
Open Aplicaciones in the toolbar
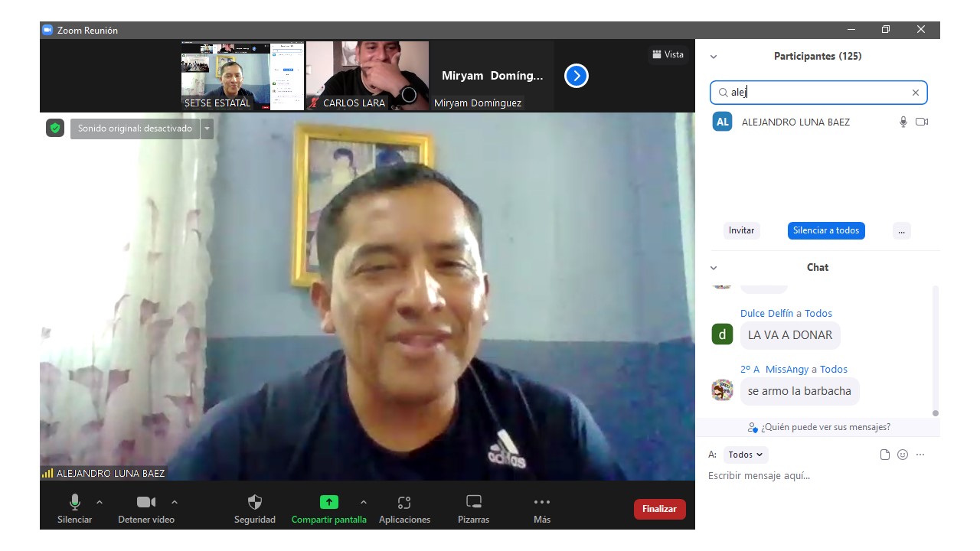404,509
